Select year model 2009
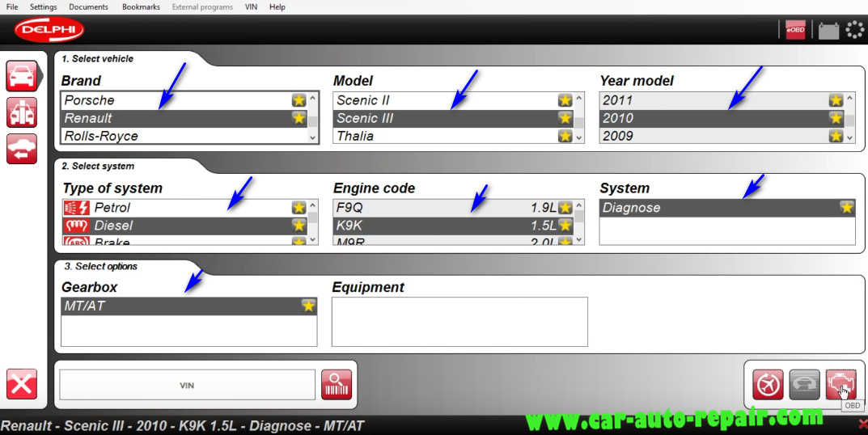This screenshot has height=435, width=868. click(722, 136)
